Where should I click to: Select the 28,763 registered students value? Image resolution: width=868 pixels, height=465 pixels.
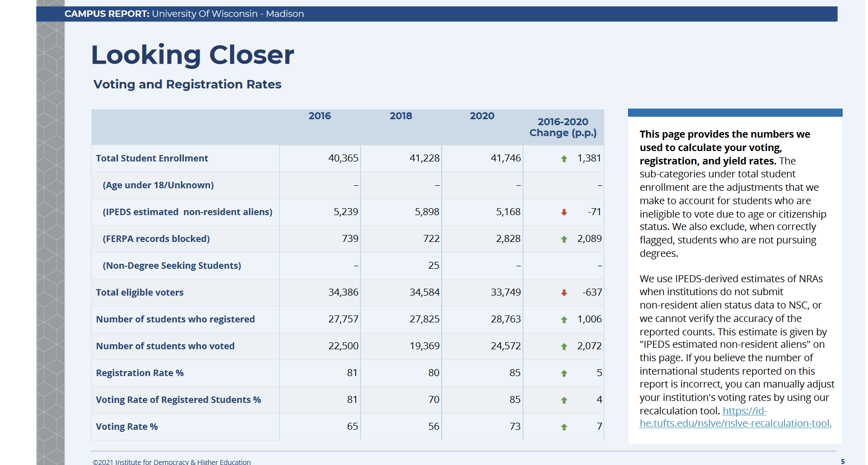coord(506,319)
